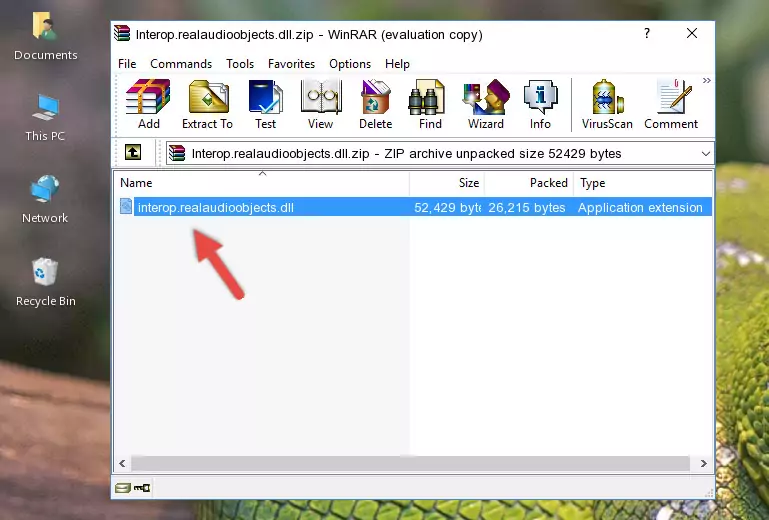Select the Recycle Bin desktop icon

pyautogui.click(x=45, y=282)
